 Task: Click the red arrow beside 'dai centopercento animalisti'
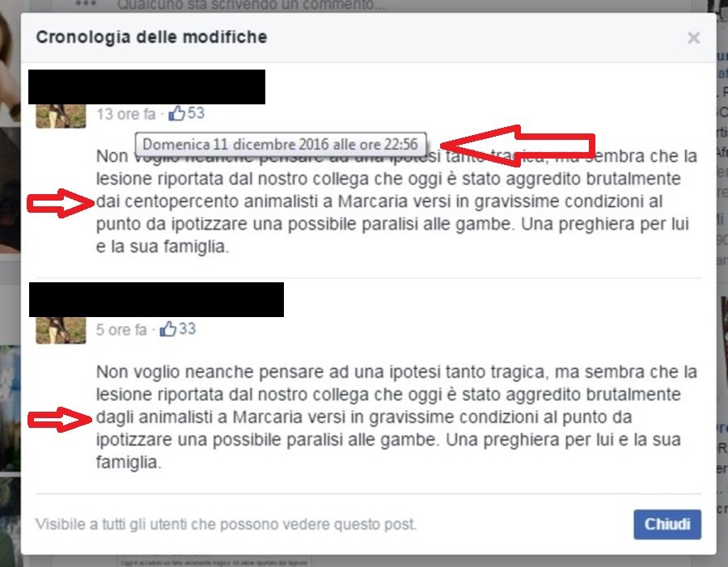pyautogui.click(x=61, y=203)
